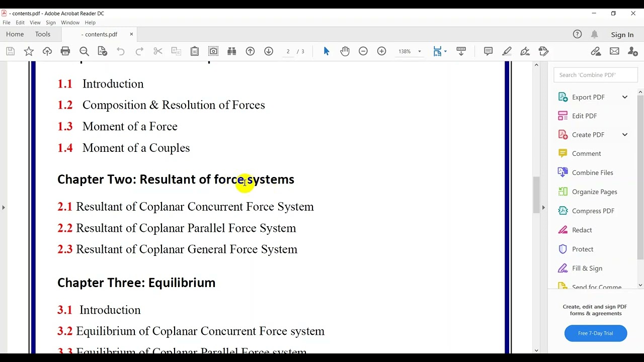Enable scrolling mode keyboard-arrow icon
Screen dimensions: 644x362
(461, 51)
